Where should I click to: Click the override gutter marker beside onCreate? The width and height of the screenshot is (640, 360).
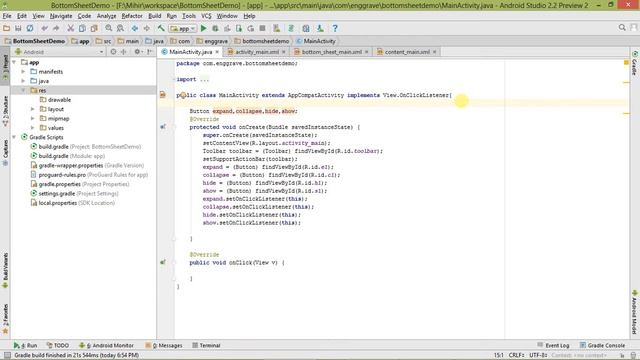point(163,127)
